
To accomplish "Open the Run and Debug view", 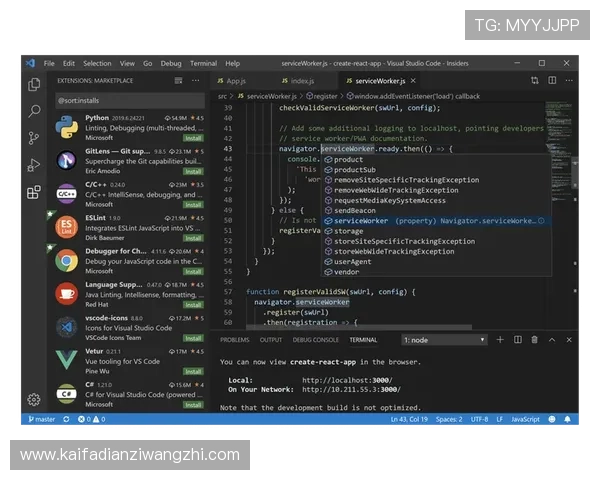I will point(34,164).
